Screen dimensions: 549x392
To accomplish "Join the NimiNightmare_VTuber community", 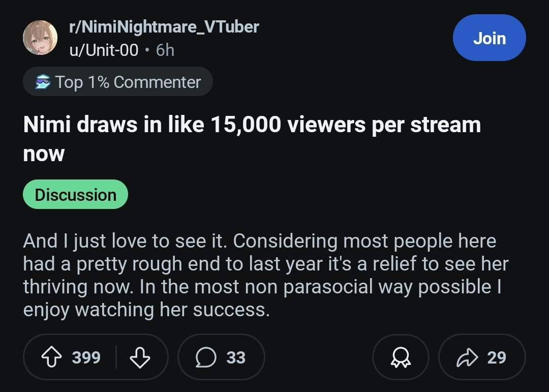I will (489, 38).
